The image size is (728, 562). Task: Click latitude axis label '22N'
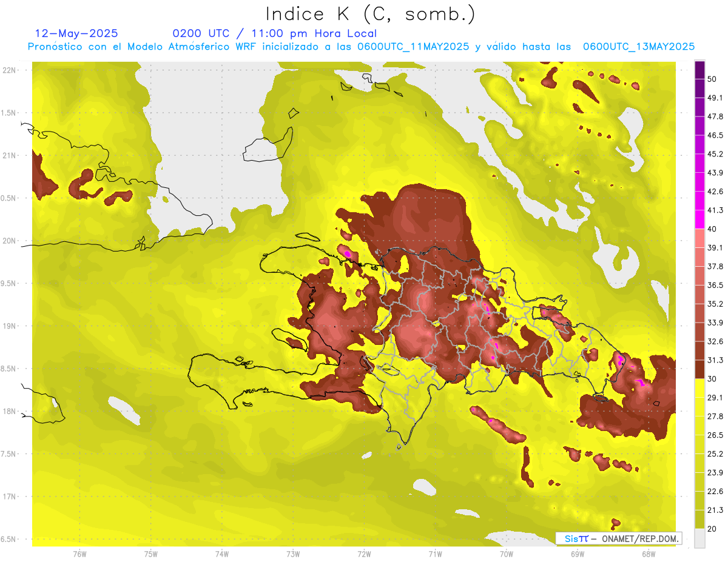click(x=10, y=70)
